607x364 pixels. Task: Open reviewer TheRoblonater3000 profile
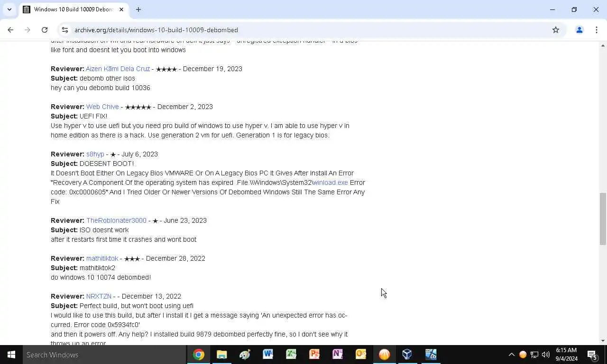tap(116, 220)
